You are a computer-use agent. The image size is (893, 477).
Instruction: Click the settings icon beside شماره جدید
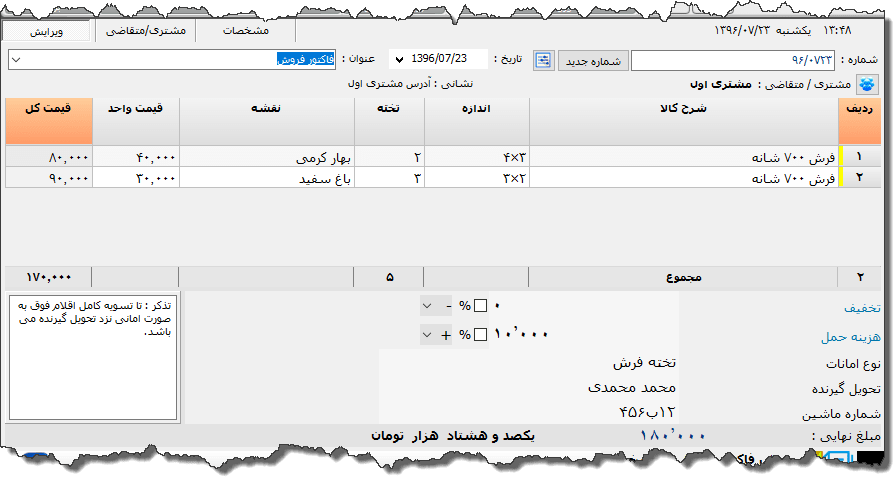[543, 60]
